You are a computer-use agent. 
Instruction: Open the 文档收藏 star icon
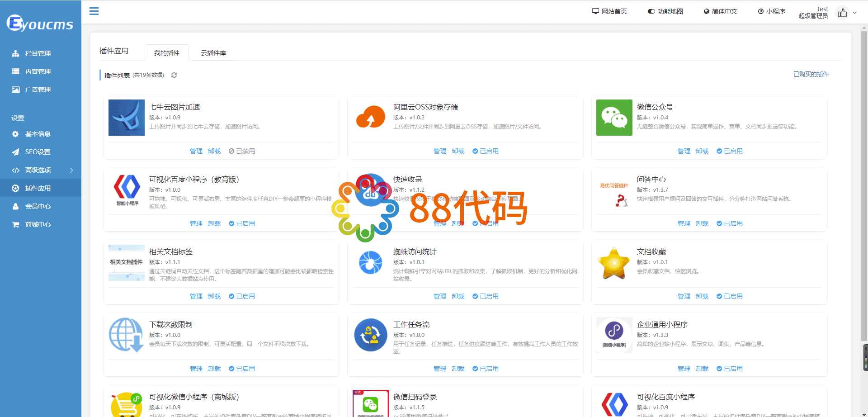614,263
